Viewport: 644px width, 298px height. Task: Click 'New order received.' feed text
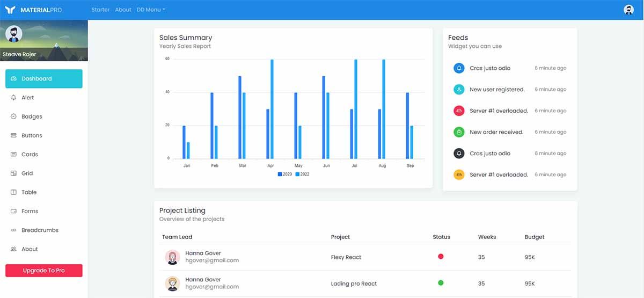pyautogui.click(x=496, y=132)
